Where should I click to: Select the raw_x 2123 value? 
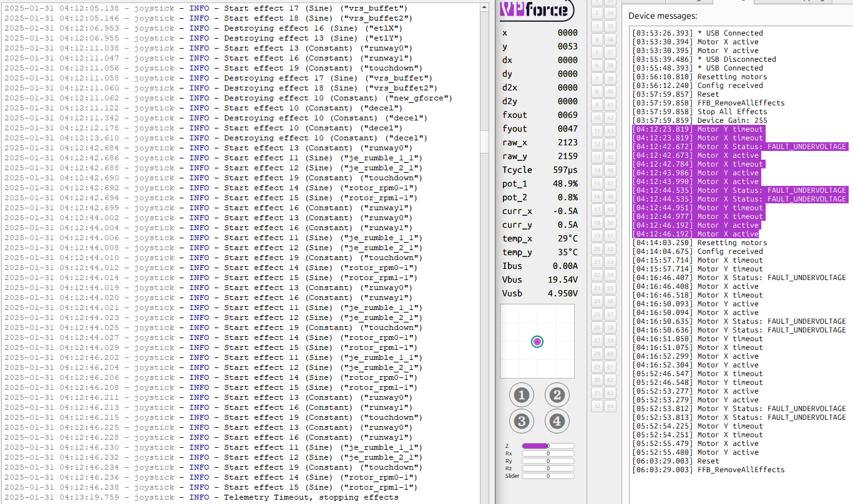(540, 142)
